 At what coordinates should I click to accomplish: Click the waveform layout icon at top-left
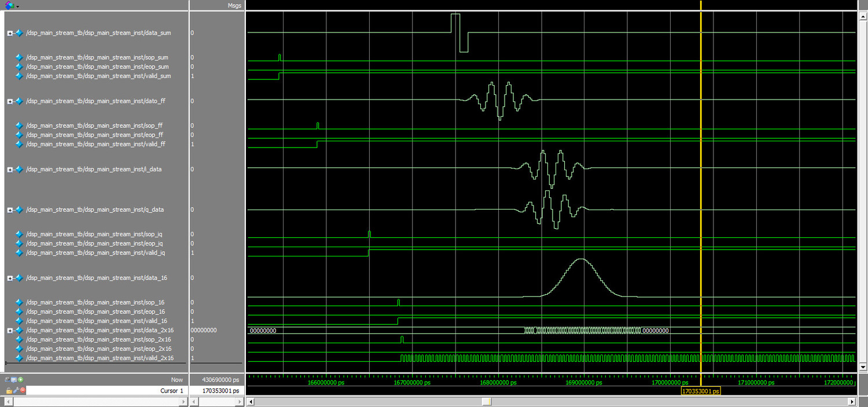click(9, 5)
